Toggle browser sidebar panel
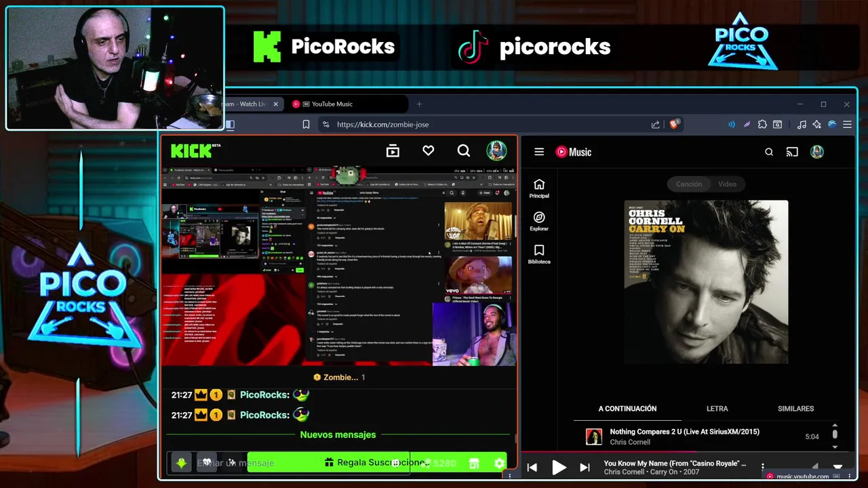Viewport: 868px width, 488px height. (x=230, y=124)
